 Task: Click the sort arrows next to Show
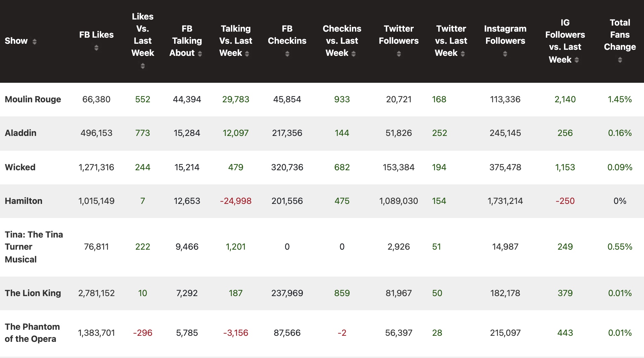pos(34,41)
